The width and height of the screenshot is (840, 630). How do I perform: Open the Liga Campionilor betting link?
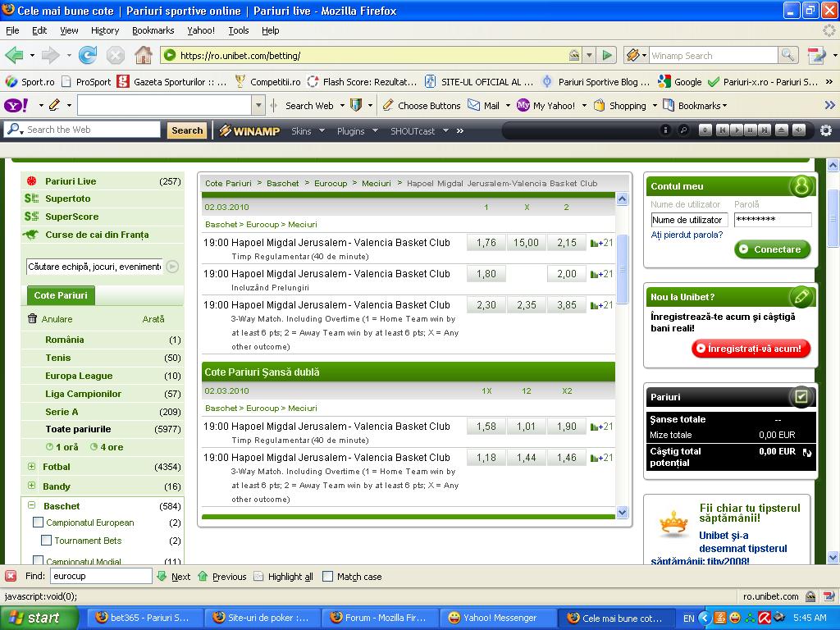pyautogui.click(x=83, y=394)
